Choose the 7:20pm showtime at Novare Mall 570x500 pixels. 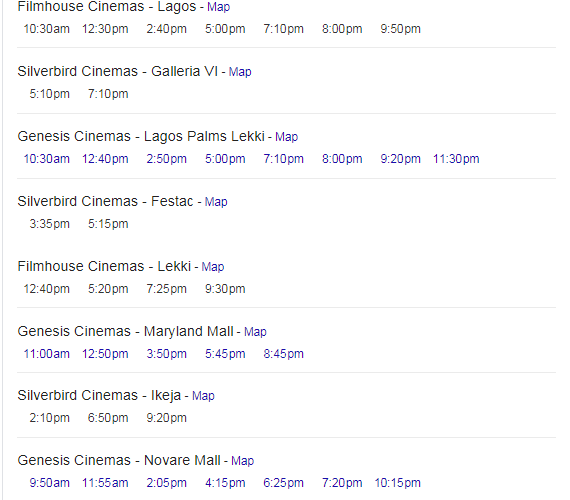[342, 483]
